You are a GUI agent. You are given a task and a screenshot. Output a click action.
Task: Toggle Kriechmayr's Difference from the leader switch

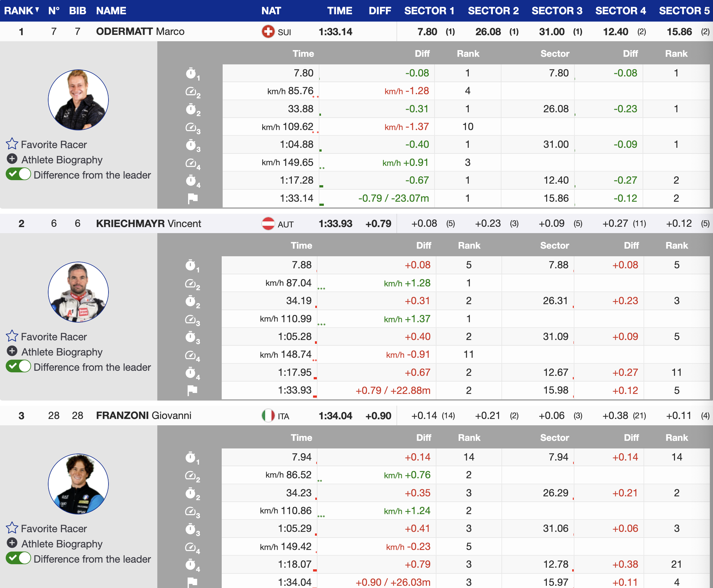(x=18, y=367)
